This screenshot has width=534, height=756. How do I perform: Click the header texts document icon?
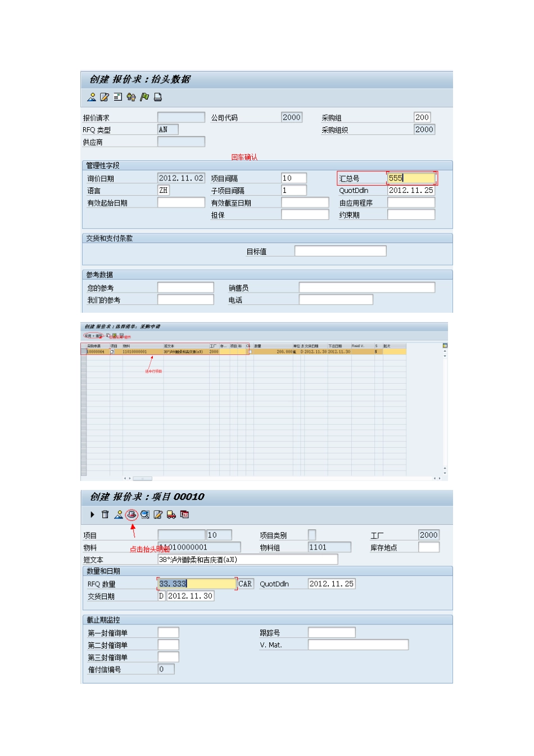tap(117, 97)
